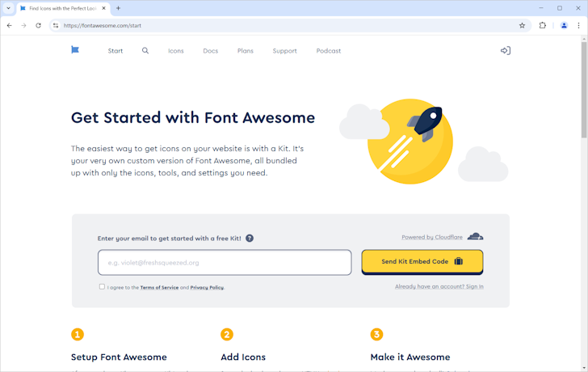Reload the page
The width and height of the screenshot is (588, 372).
(38, 25)
